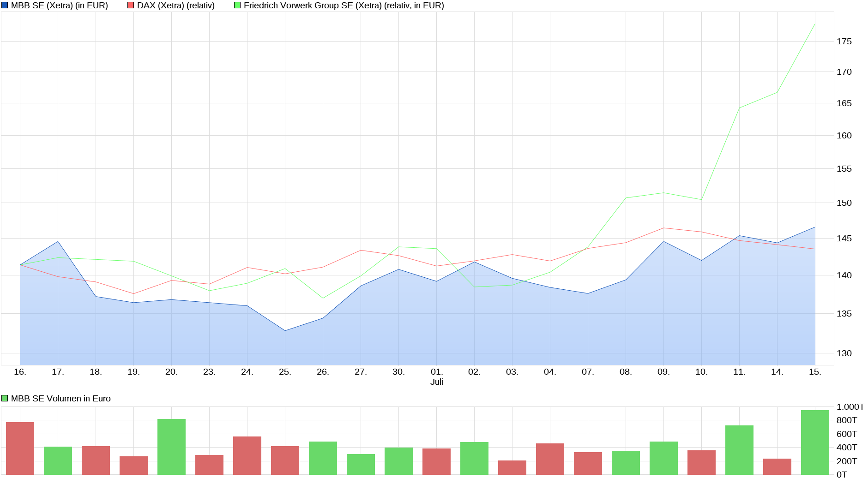Select the 'MBB SE (Xetra) (in EUR)' legend label

click(59, 6)
